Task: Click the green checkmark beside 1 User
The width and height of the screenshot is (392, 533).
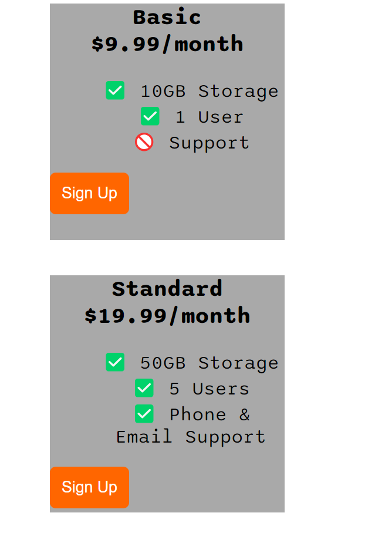Action: 150,116
